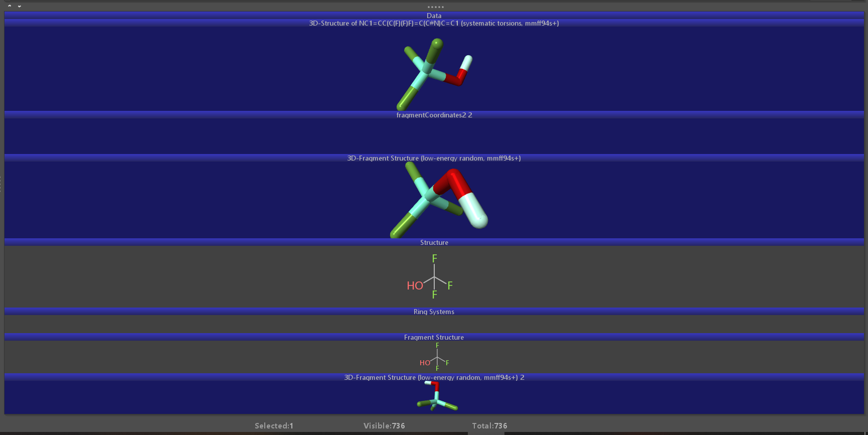
Task: Click the Fragment Structure section header
Action: [x=434, y=337]
